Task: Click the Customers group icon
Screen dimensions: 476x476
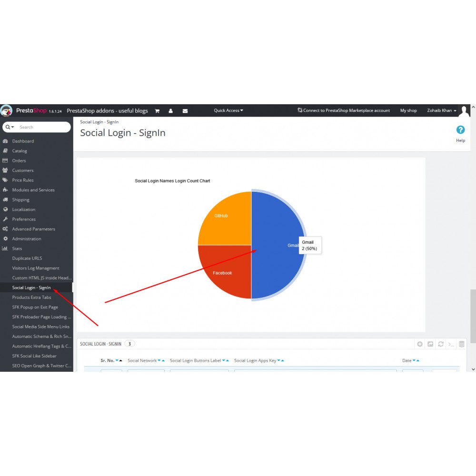Action: (5, 170)
